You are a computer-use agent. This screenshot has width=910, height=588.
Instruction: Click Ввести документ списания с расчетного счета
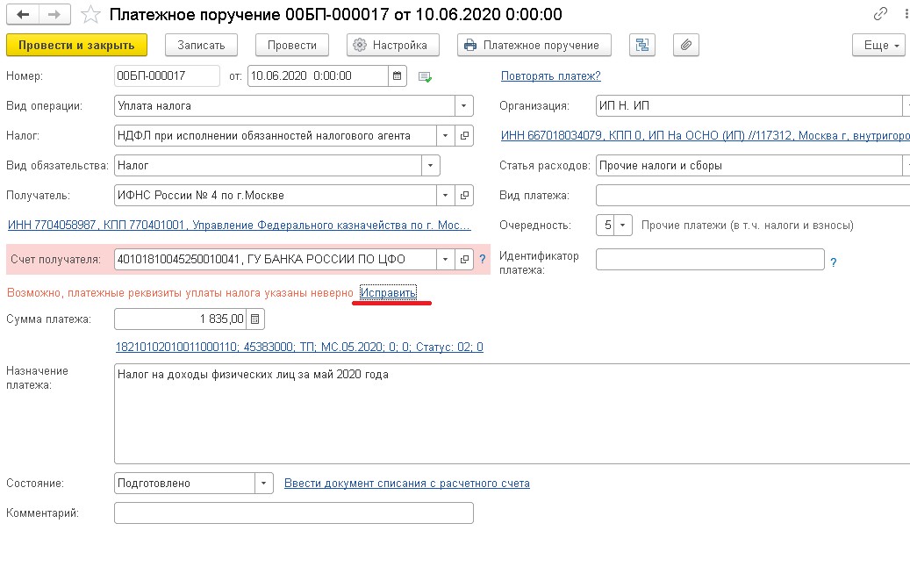[x=407, y=484]
